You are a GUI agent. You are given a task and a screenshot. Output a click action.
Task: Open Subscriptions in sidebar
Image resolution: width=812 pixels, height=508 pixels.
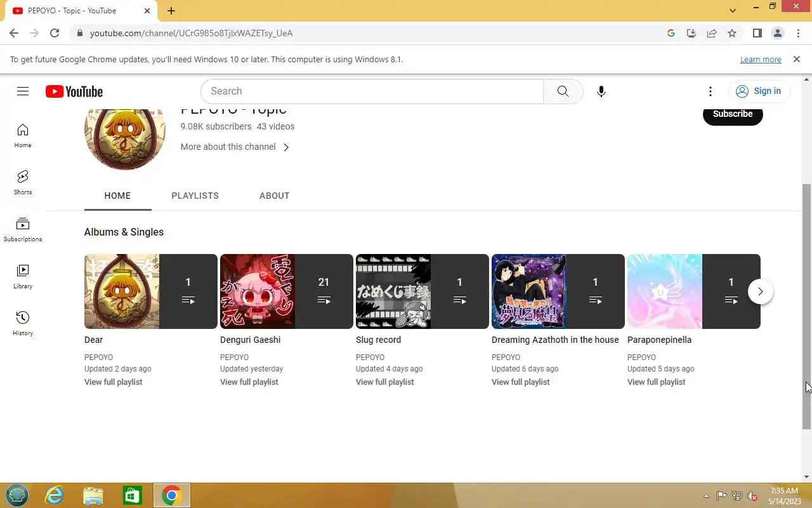click(x=23, y=230)
